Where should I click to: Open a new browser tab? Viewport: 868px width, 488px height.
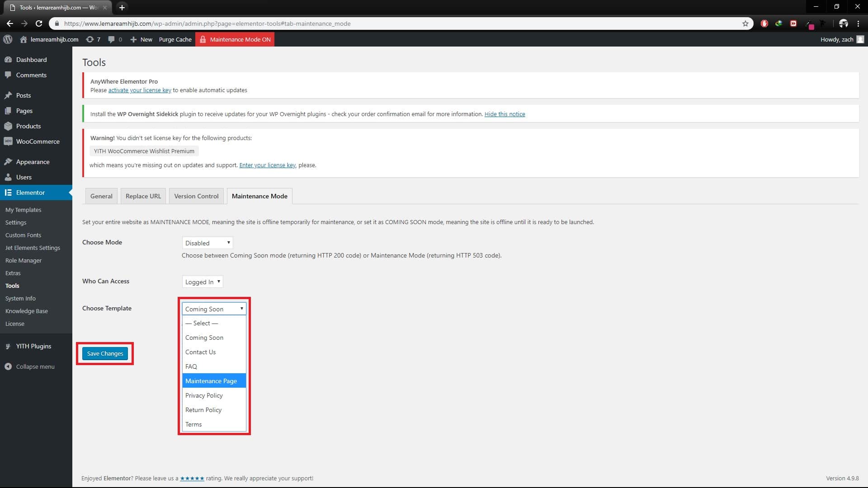(x=122, y=7)
